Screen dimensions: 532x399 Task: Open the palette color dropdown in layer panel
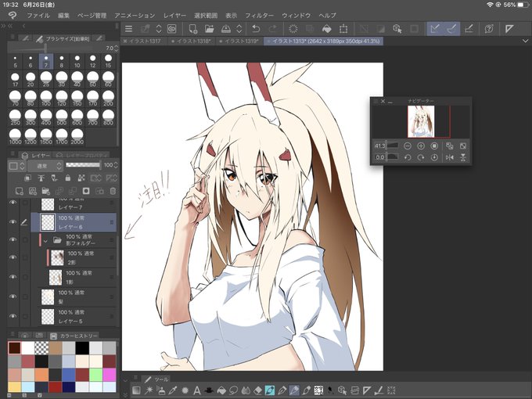17,166
